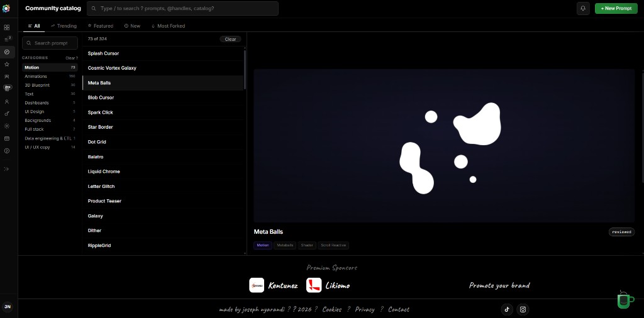
Task: Select the compass explore icon in sidebar
Action: click(6, 52)
